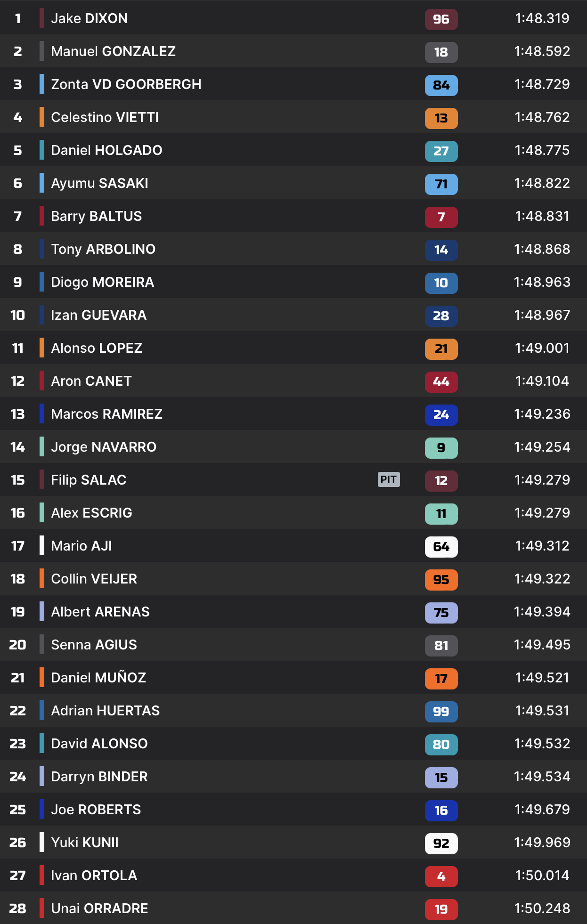This screenshot has height=924, width=587.
Task: Click Ivan Ortola's lap time 1:50.014
Action: point(542,875)
